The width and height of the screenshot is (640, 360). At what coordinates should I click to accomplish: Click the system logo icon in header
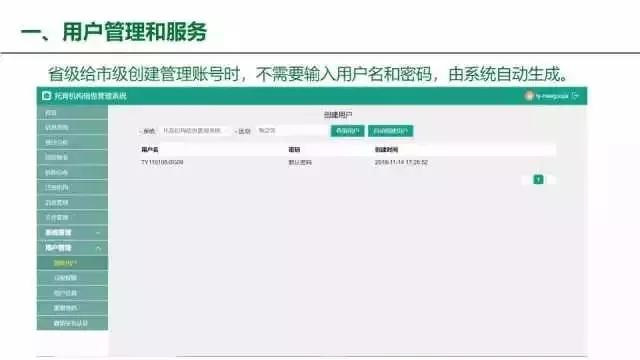[x=46, y=96]
